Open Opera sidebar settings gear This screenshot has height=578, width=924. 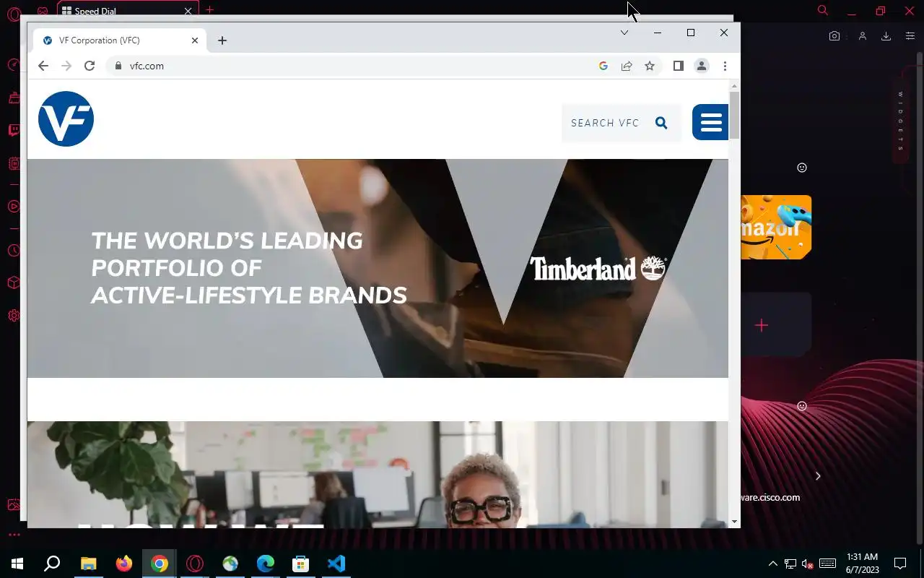(14, 316)
